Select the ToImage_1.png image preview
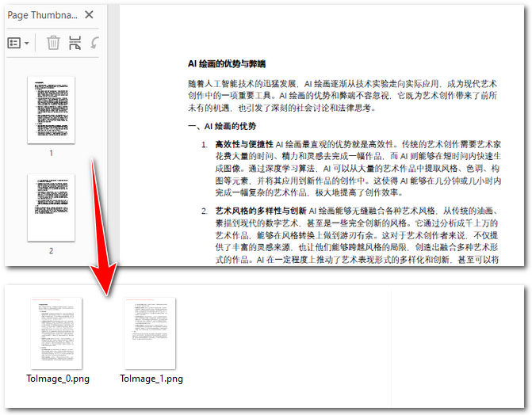The height and width of the screenshot is (415, 532). point(151,333)
